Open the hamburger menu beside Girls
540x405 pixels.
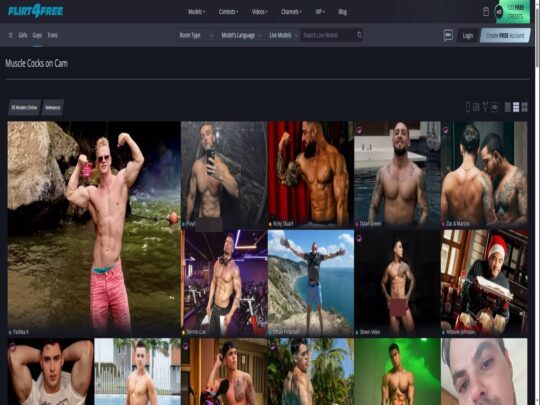[10, 35]
